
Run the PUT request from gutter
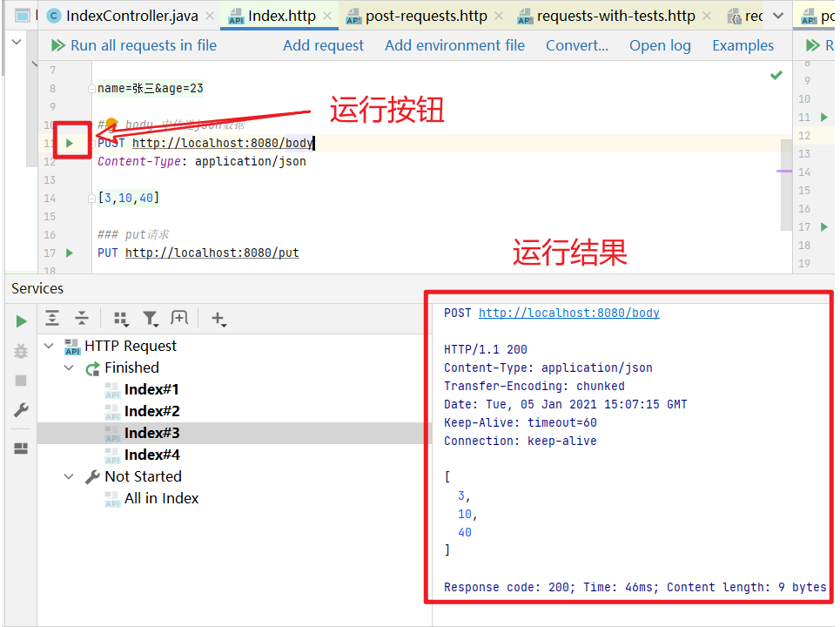click(70, 253)
